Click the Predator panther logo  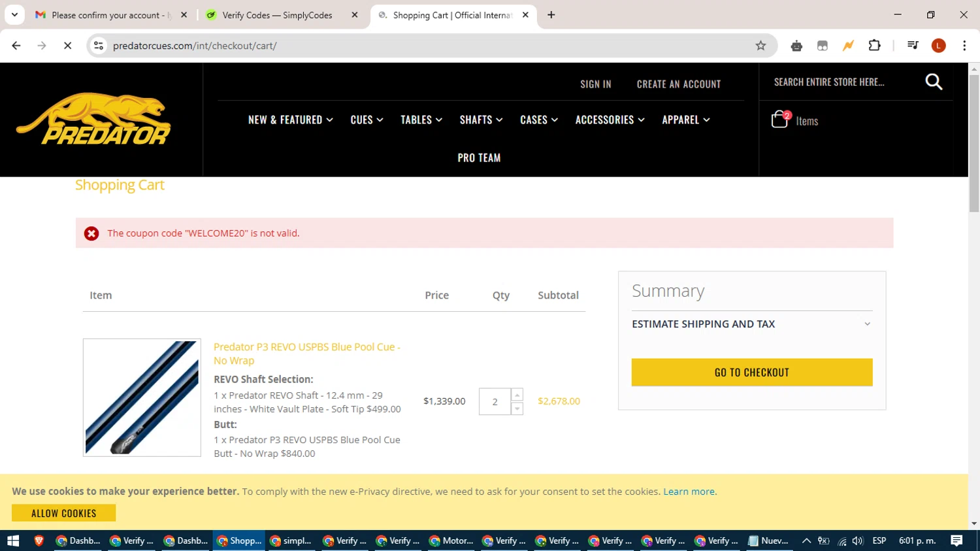[93, 118]
